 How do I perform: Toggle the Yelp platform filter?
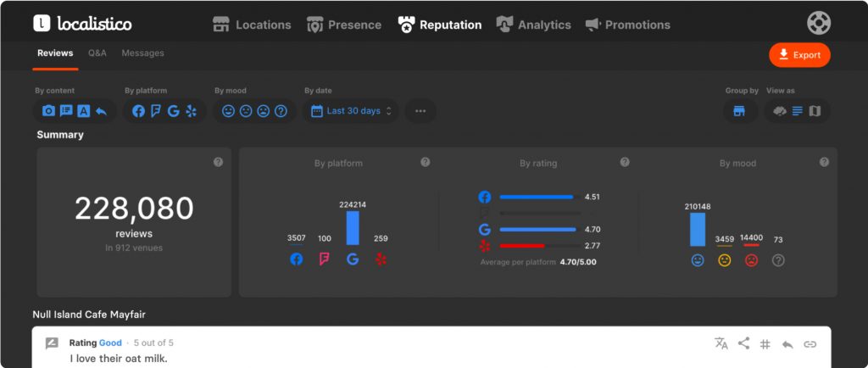click(x=191, y=111)
